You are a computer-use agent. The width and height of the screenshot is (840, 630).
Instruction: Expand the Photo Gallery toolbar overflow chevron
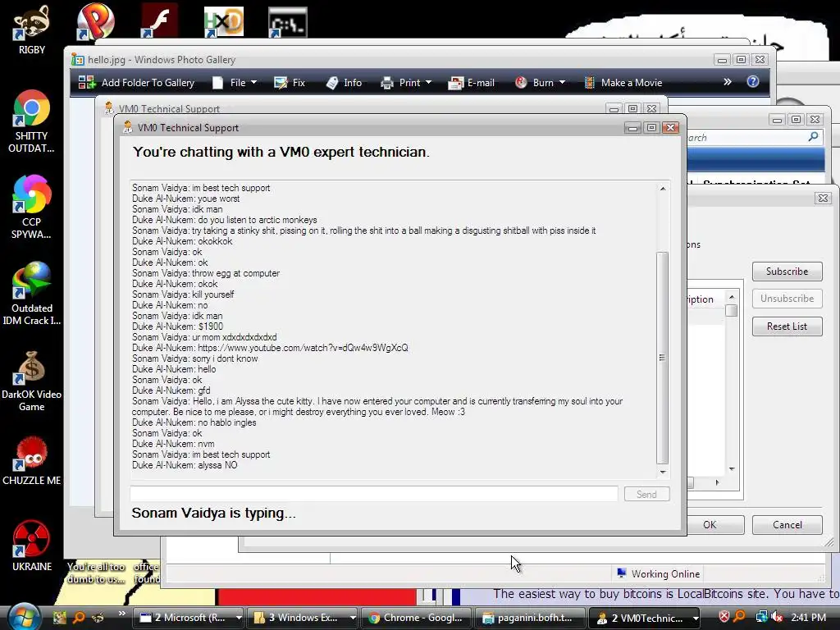click(727, 82)
